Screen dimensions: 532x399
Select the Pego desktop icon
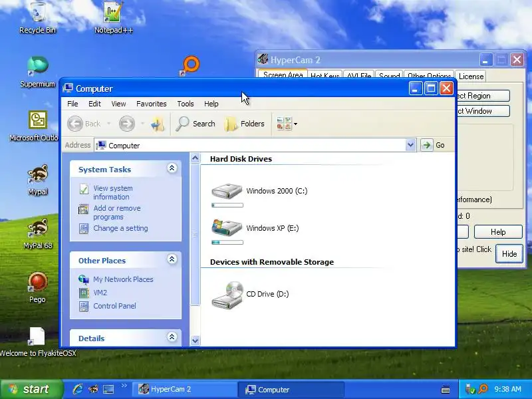tap(37, 287)
